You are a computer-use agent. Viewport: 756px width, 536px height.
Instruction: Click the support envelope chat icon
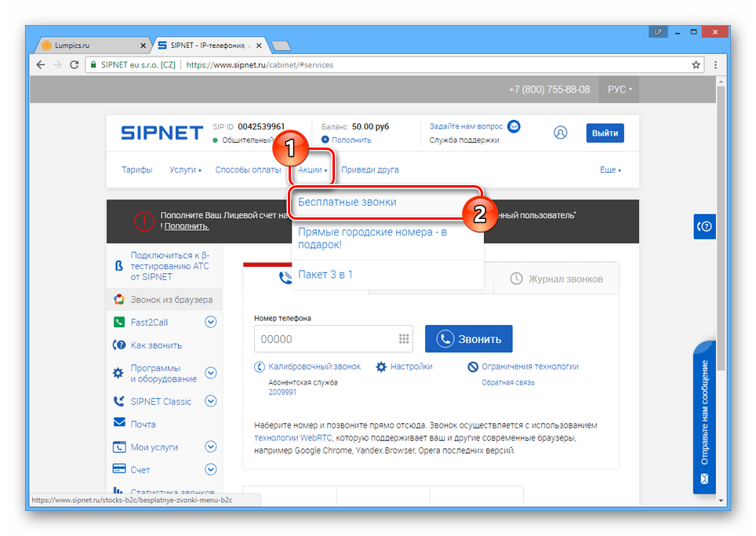point(514,126)
